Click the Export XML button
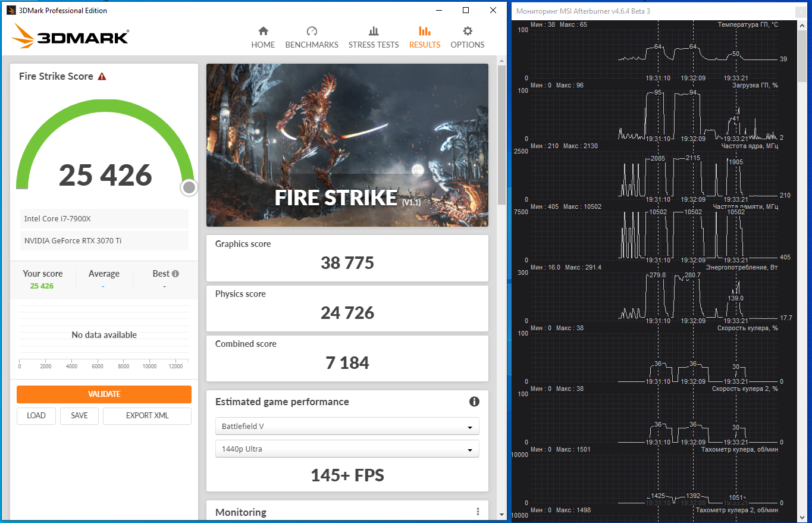The width and height of the screenshot is (812, 523). 147,416
